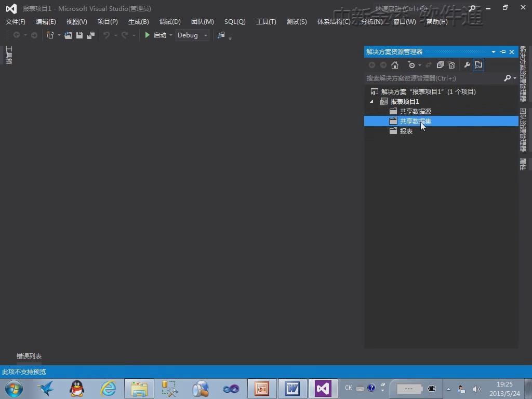Click the Show All Files icon
532x399 pixels.
pyautogui.click(x=451, y=65)
